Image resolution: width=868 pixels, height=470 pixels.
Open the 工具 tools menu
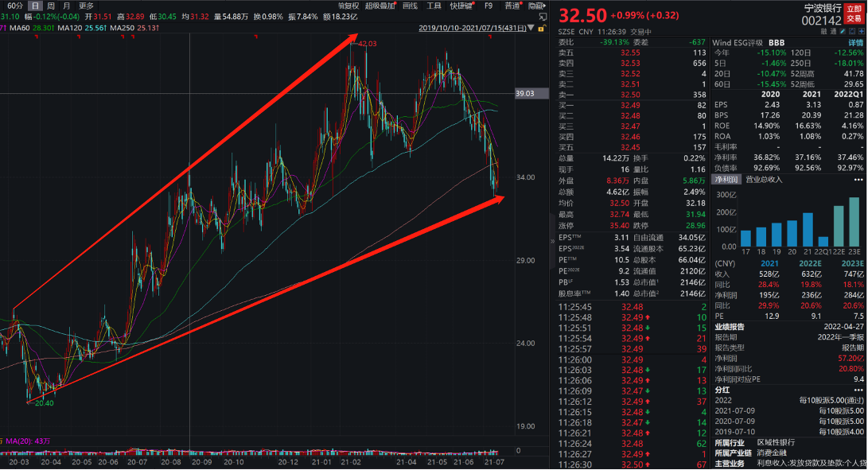[x=434, y=6]
